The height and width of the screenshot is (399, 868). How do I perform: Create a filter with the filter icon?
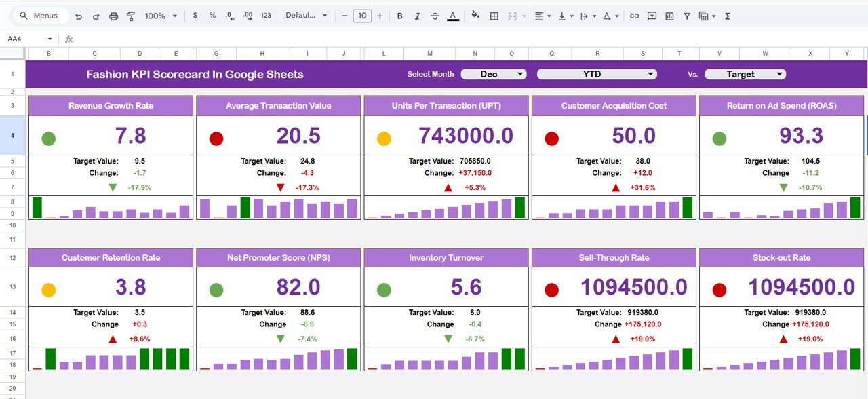(687, 15)
